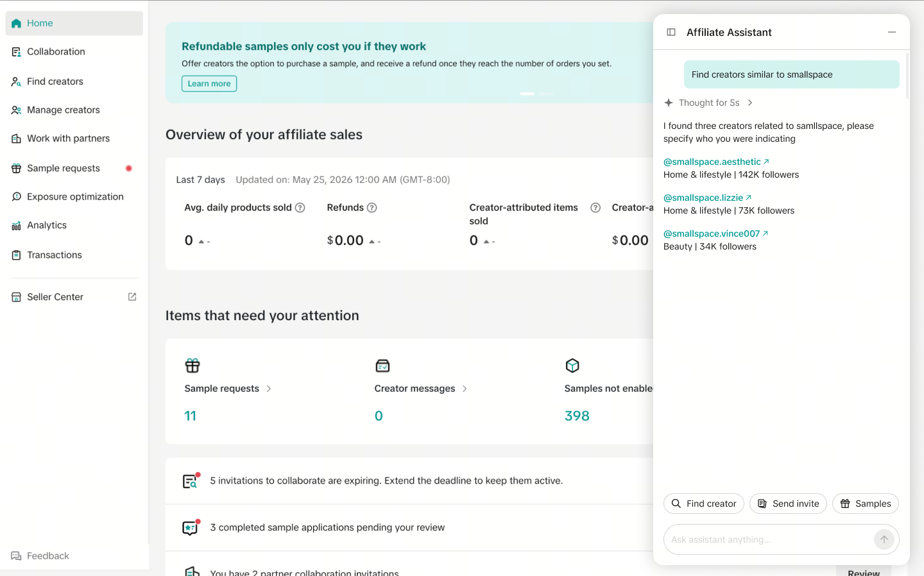The height and width of the screenshot is (576, 924).
Task: Click Learn more on refundable samples banner
Action: point(209,83)
